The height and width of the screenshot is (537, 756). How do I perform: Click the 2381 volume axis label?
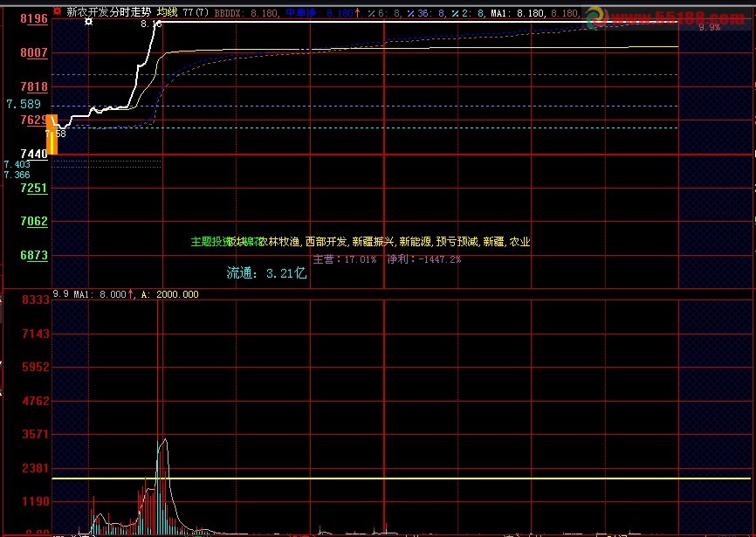(x=36, y=468)
